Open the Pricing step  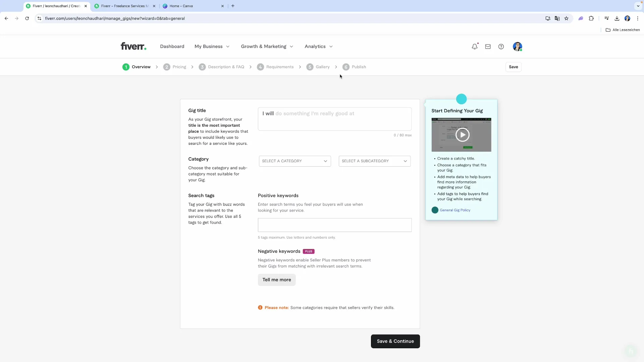tap(179, 67)
